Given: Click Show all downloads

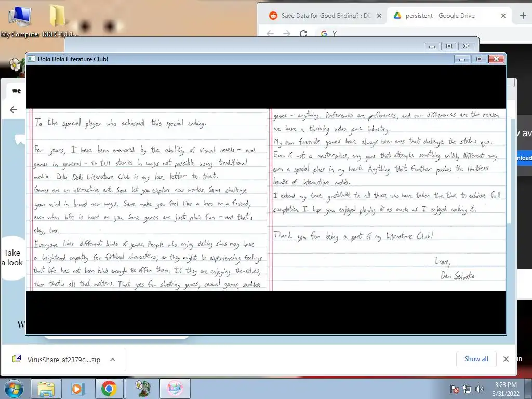Looking at the screenshot, I should tap(476, 358).
